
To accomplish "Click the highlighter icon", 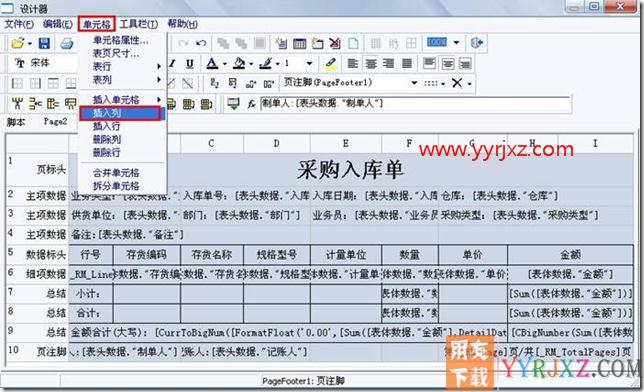I will tap(331, 63).
